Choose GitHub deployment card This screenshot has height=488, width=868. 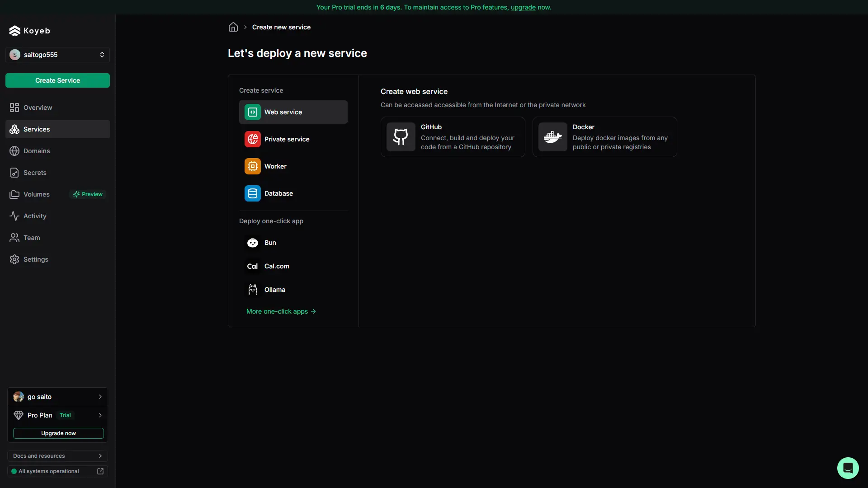point(453,137)
